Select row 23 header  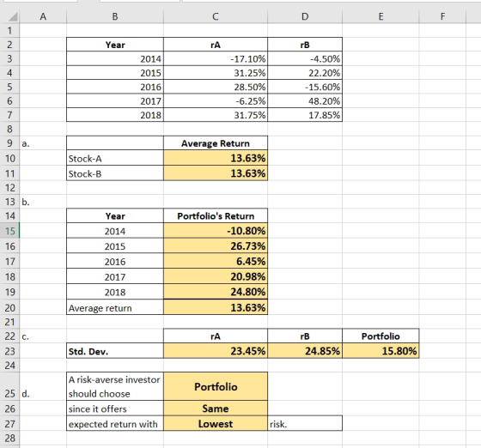click(x=9, y=351)
